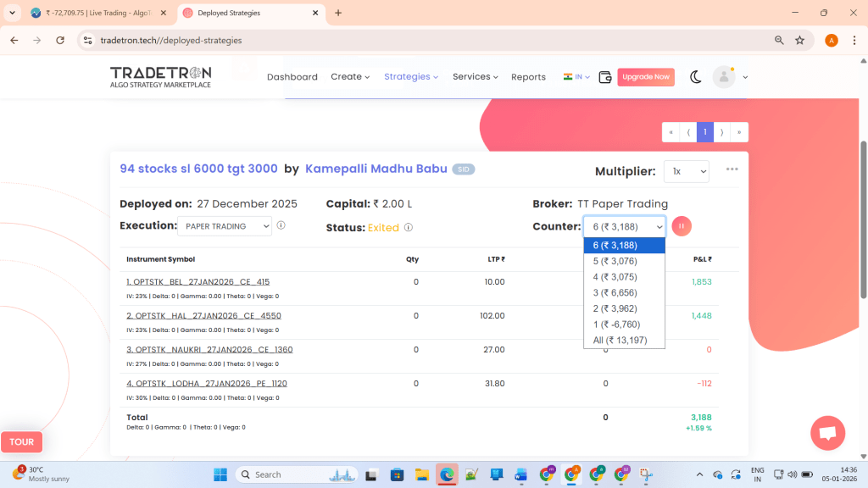
Task: Click info icon next to Execution dropdown
Action: click(281, 226)
